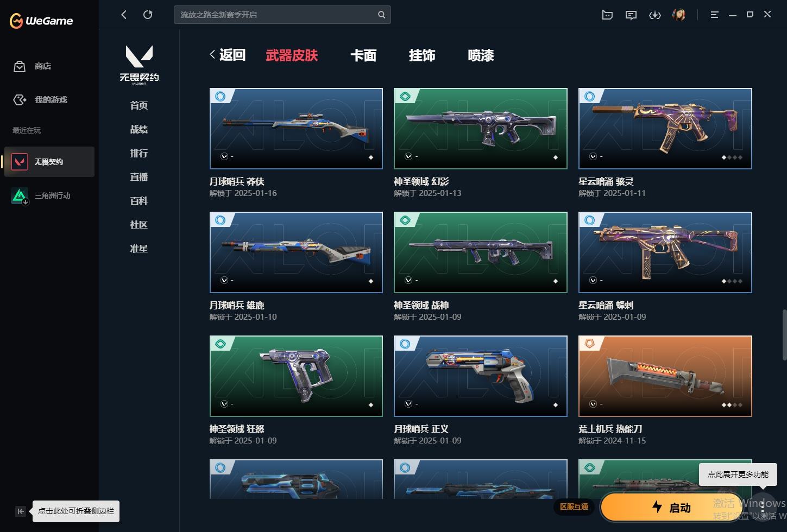
Task: Switch to the 卡面 tab
Action: tap(363, 55)
